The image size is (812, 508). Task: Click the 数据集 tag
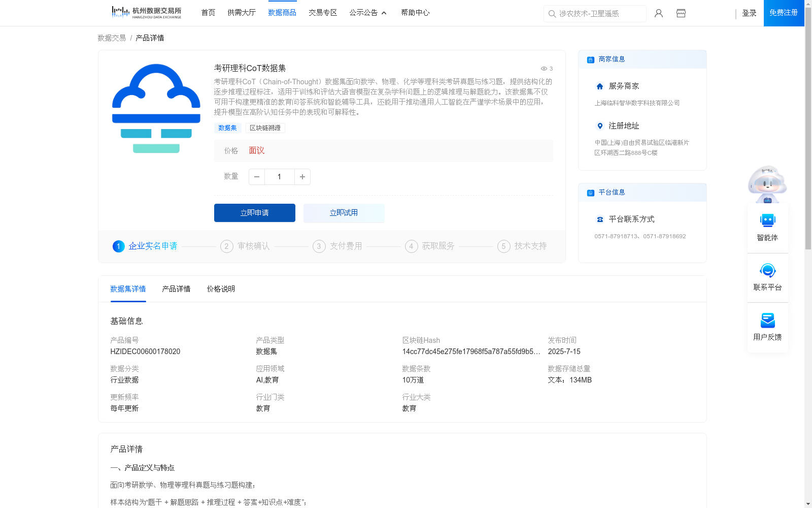pos(227,128)
